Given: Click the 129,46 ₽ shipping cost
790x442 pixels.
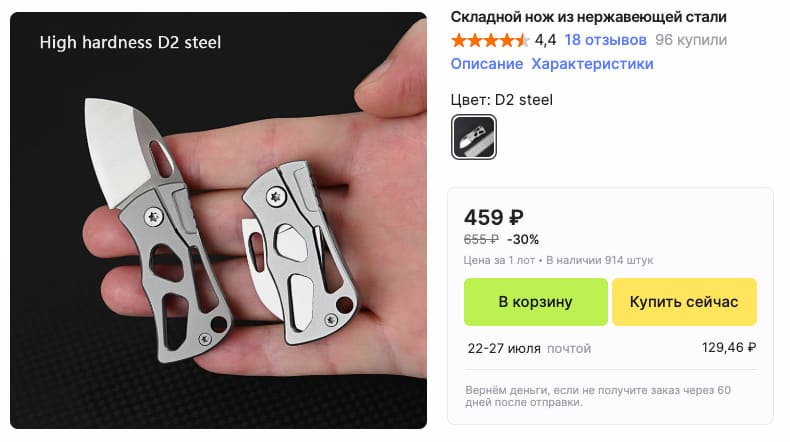Looking at the screenshot, I should 729,347.
